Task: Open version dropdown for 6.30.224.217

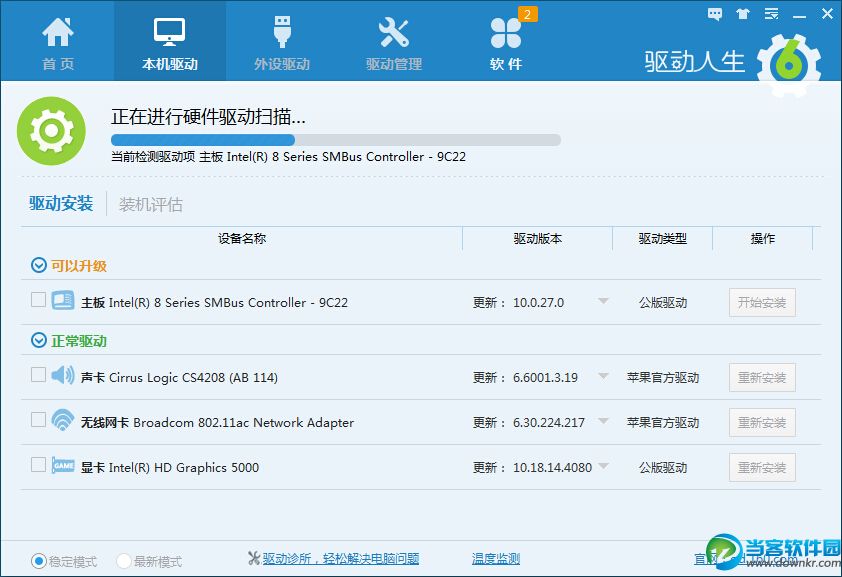Action: tap(604, 421)
